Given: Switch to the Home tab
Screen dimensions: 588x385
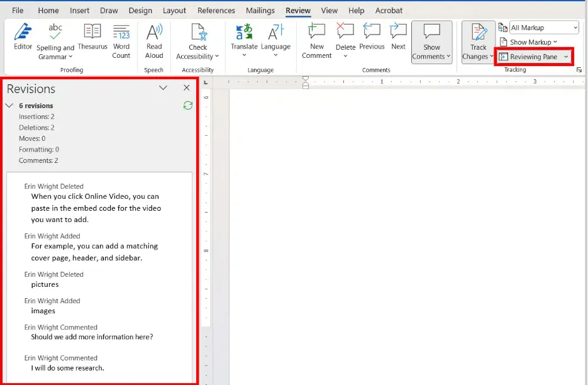Looking at the screenshot, I should (x=48, y=11).
